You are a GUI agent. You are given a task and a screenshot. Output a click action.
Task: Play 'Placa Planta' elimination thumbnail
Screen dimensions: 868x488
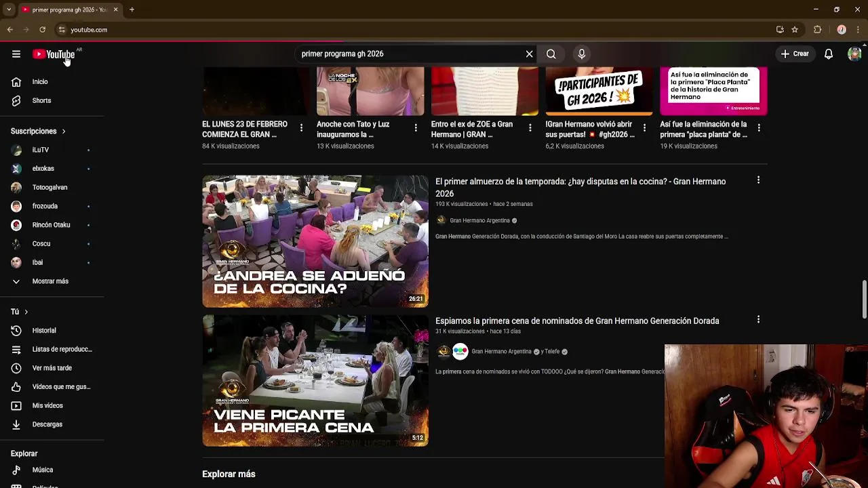click(713, 91)
